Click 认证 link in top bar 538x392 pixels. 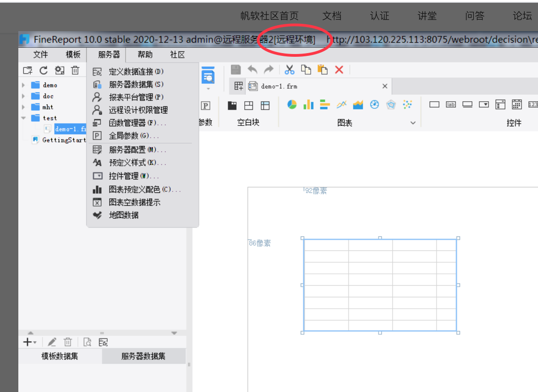click(x=379, y=16)
